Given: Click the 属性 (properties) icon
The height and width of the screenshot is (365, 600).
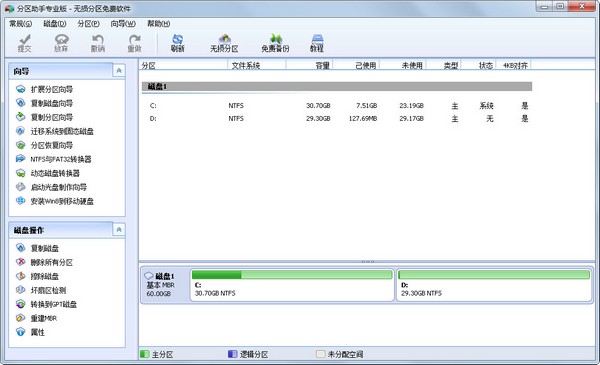Looking at the screenshot, I should coord(21,332).
